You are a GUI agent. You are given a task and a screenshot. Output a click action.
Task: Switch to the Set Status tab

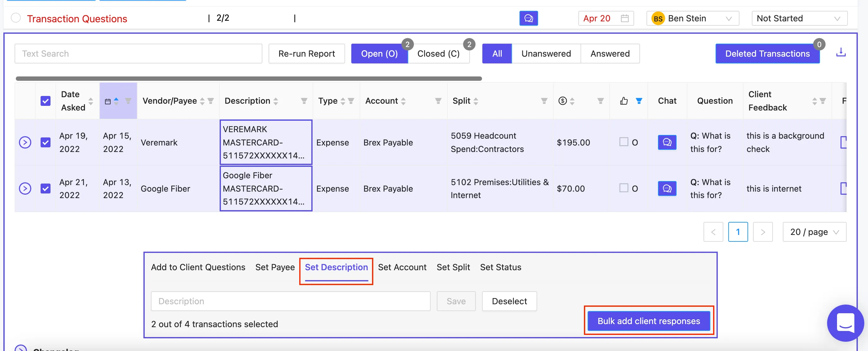500,267
